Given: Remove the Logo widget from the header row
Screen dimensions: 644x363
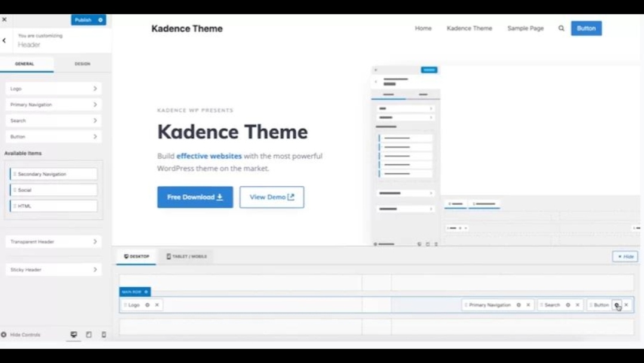Looking at the screenshot, I should [156, 304].
